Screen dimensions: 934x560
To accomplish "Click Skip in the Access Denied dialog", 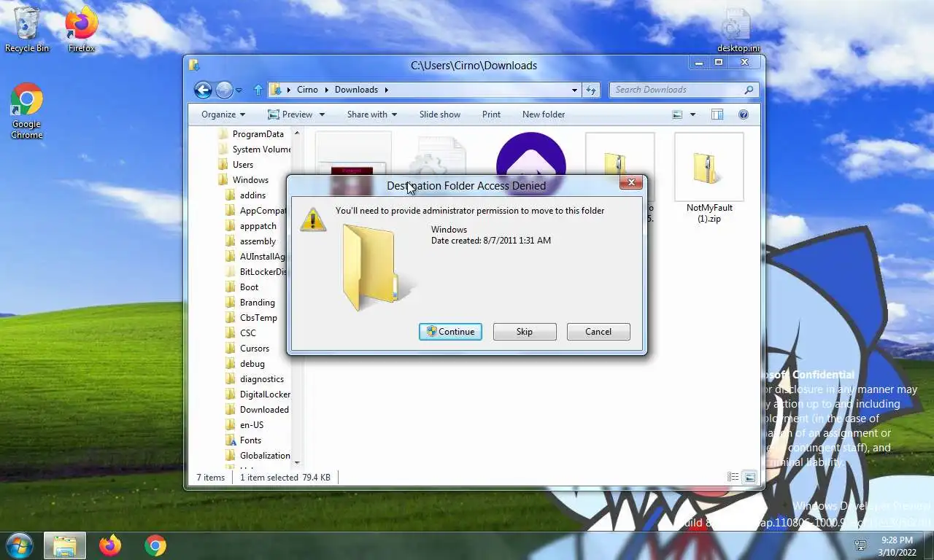I will 525,332.
